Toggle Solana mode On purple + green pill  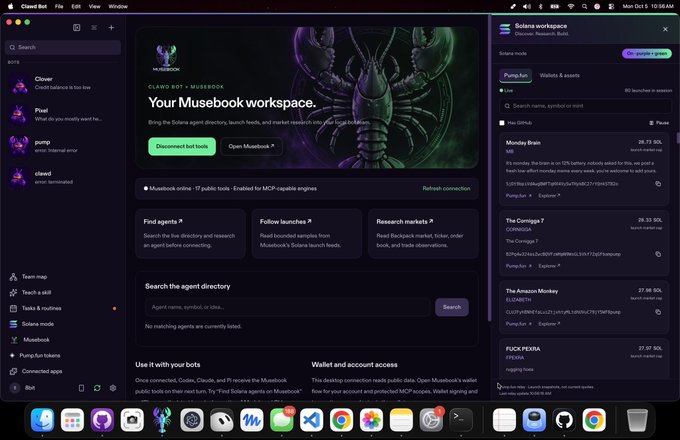tap(647, 53)
